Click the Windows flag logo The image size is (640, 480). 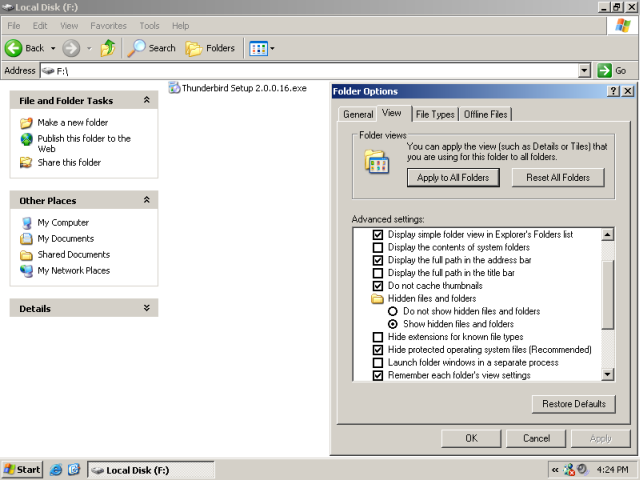[x=622, y=25]
